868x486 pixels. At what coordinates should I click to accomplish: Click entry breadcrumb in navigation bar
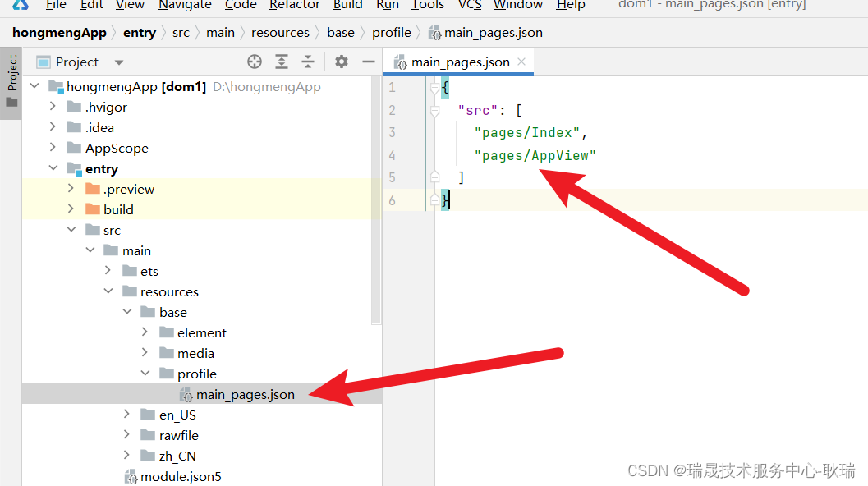click(140, 33)
